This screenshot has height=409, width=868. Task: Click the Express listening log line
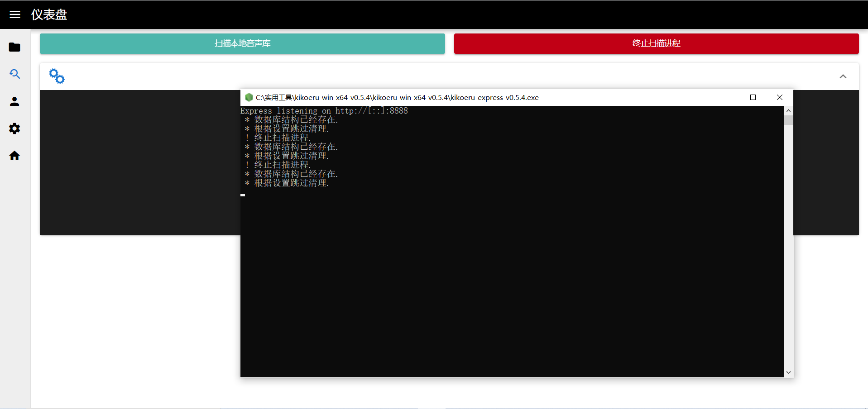(324, 111)
